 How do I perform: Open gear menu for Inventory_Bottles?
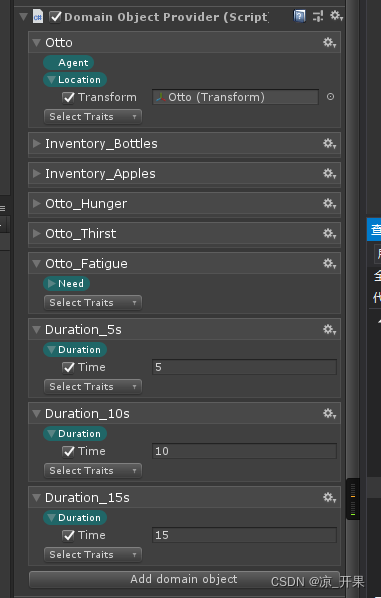click(330, 143)
